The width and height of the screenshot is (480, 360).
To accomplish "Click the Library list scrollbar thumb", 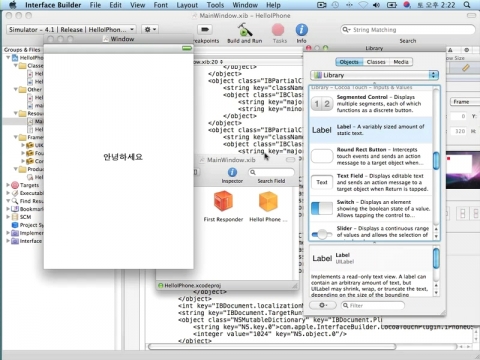I will pyautogui.click(x=436, y=161).
